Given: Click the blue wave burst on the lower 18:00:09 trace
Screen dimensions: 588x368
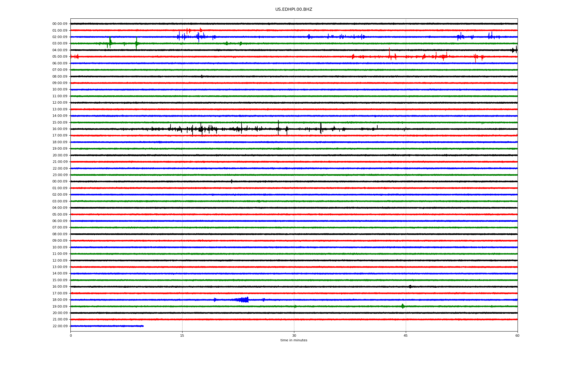Looking at the screenshot, I should [x=244, y=300].
